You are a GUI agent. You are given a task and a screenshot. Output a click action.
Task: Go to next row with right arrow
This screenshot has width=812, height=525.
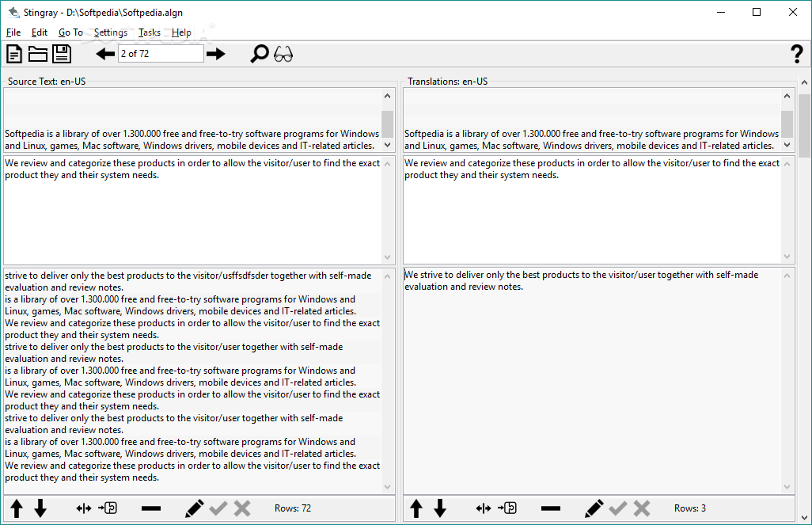216,54
